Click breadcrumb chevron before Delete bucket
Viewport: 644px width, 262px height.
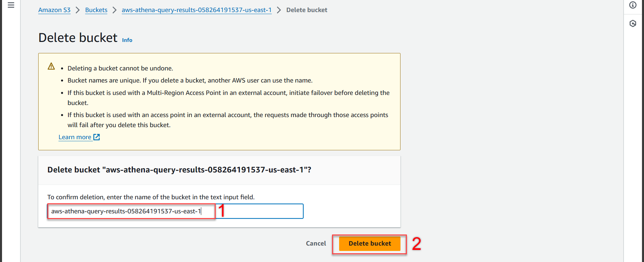tap(279, 10)
